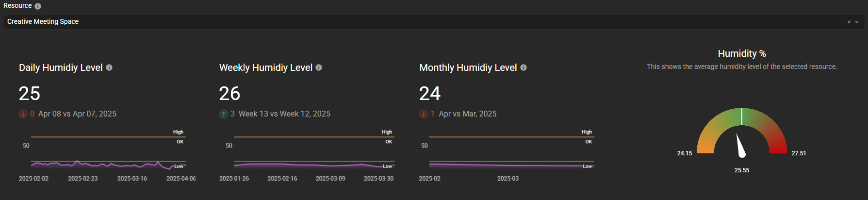Click info icon next to Weekly Humidiy Level
Screen dimensions: 868x200
319,67
